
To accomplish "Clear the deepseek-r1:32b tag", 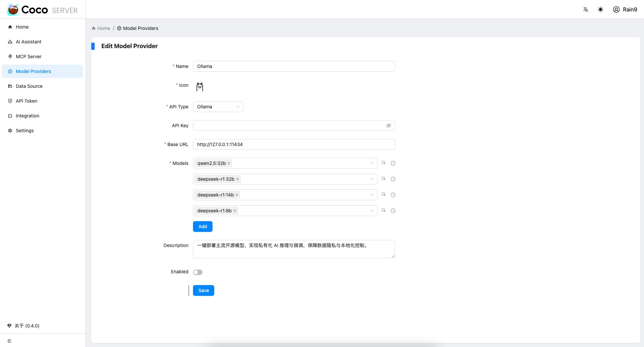I will [237, 179].
